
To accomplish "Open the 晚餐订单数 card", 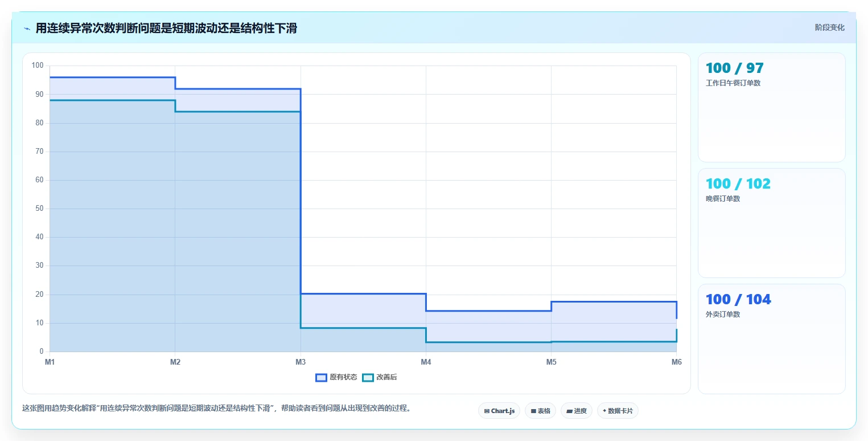I will (771, 223).
